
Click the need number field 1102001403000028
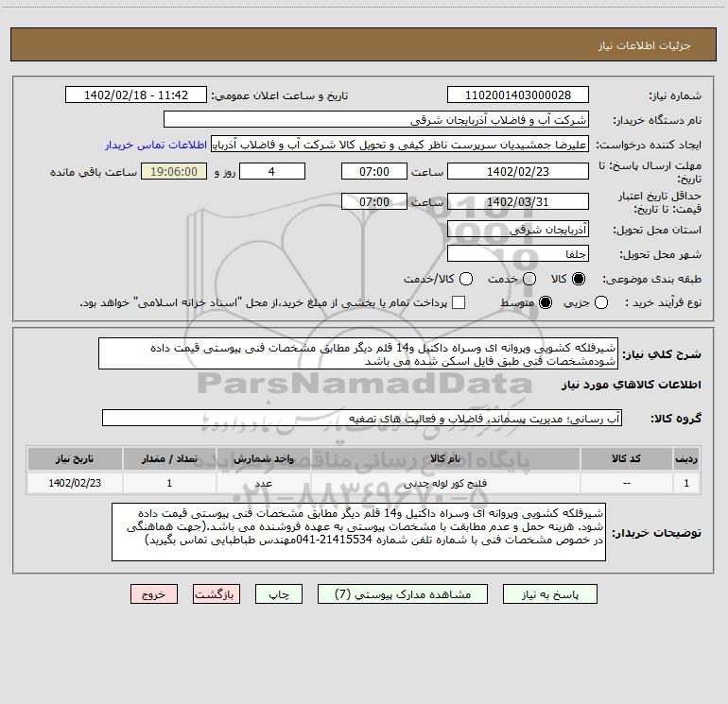(518, 95)
